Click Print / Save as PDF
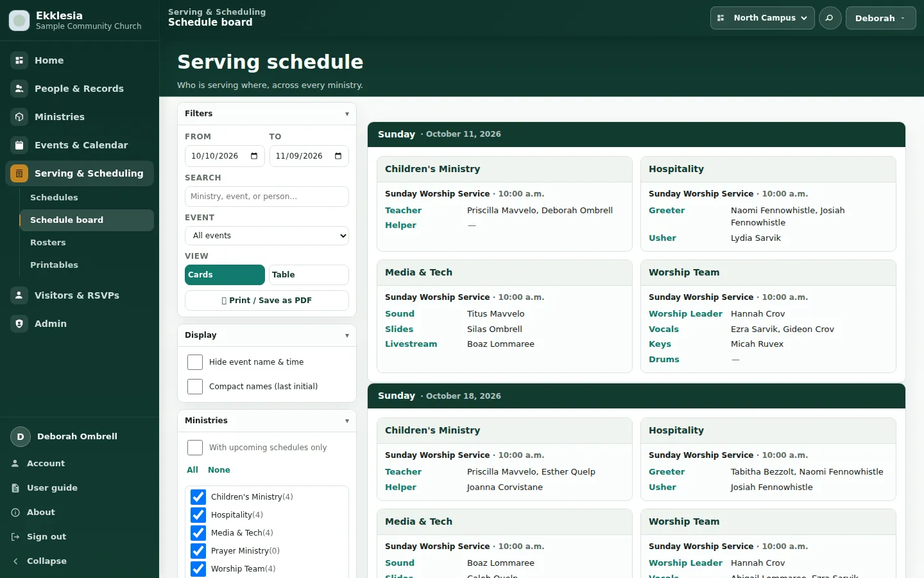 pyautogui.click(x=267, y=301)
